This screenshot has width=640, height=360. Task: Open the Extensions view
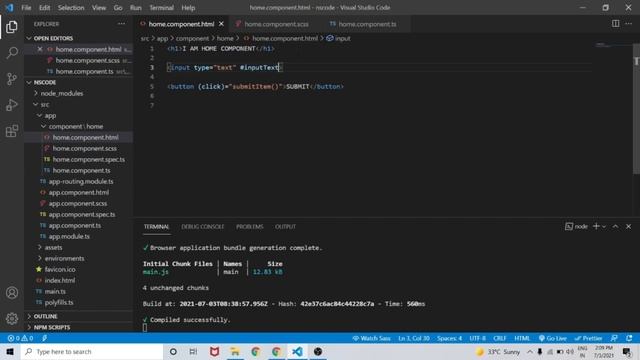click(x=12, y=131)
